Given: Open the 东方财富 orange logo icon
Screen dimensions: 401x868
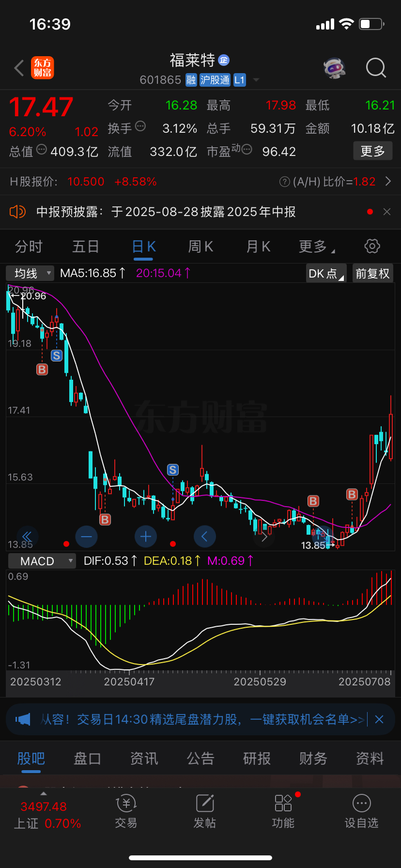Looking at the screenshot, I should coord(43,68).
